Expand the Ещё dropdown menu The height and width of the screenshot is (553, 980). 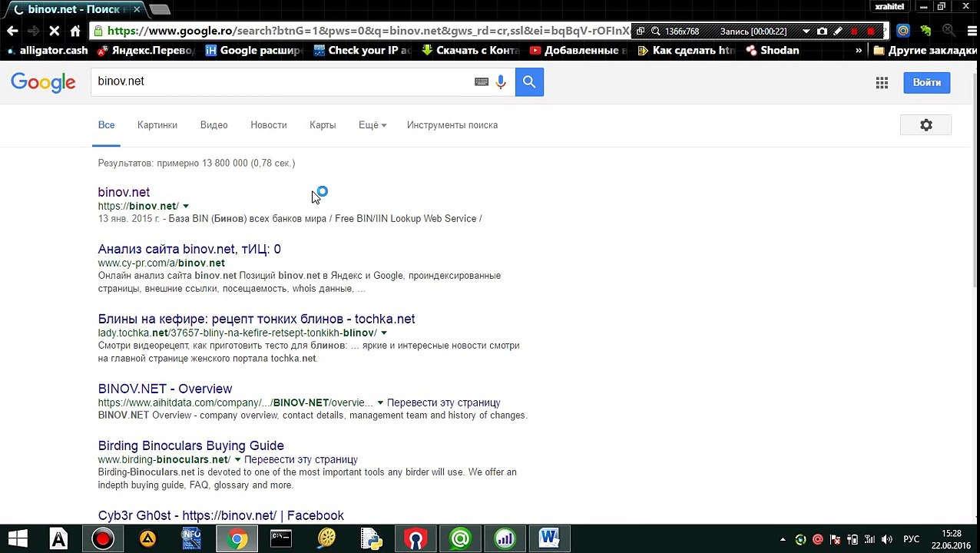372,125
